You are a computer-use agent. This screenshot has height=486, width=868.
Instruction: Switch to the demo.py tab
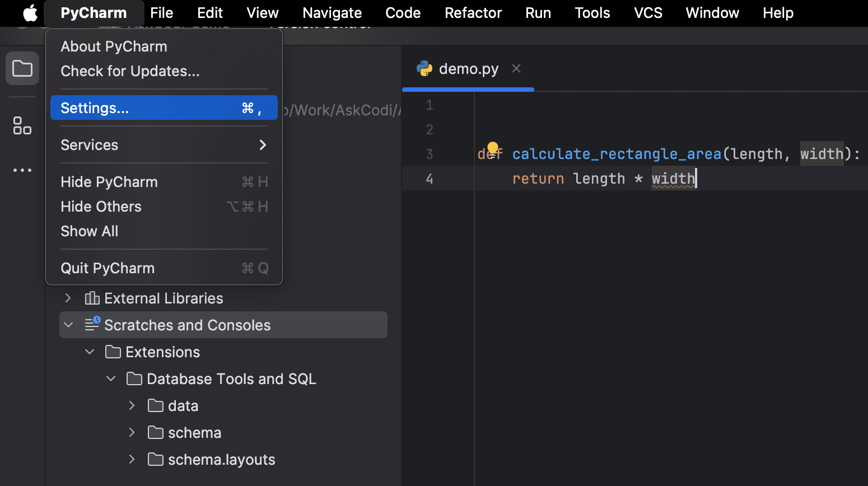pyautogui.click(x=468, y=69)
